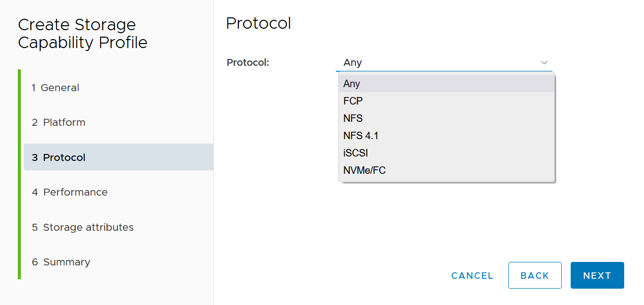
Task: Jump to step 2 Platform
Action: (58, 122)
